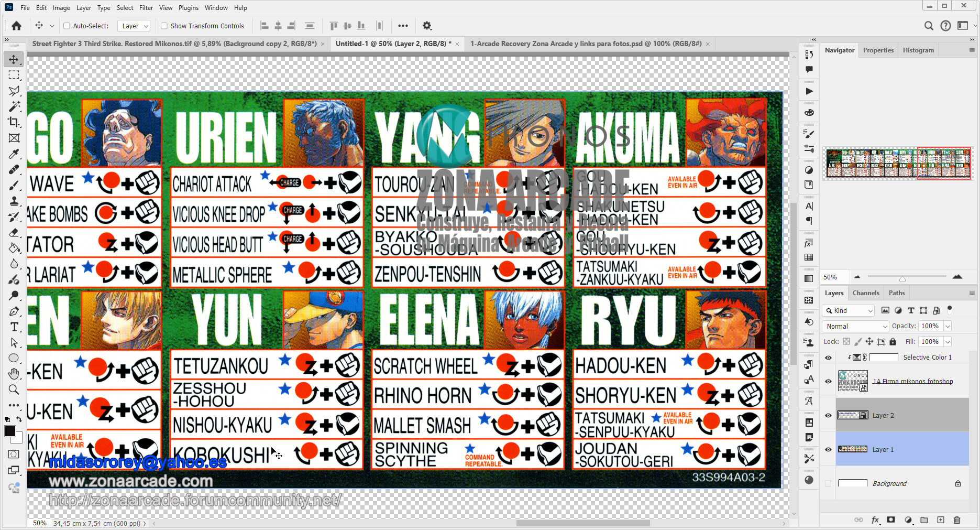Select the Horizontal Type tool
This screenshot has height=530, width=980.
pos(14,327)
